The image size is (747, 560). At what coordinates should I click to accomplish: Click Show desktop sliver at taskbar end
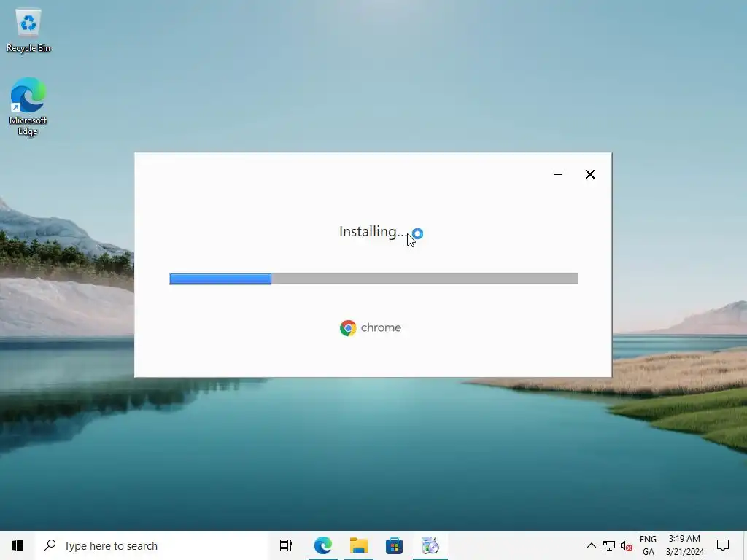pos(745,545)
